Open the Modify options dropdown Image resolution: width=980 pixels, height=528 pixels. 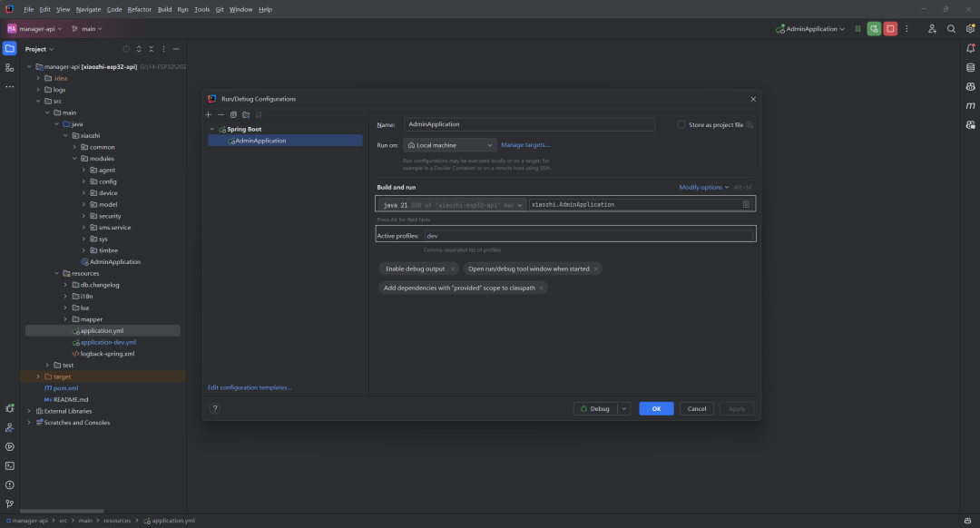(x=704, y=188)
